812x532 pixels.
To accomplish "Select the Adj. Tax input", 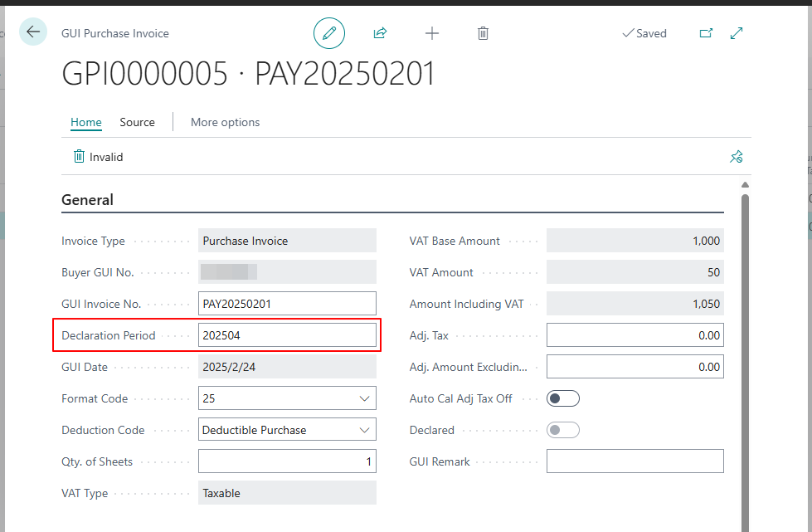I will pyautogui.click(x=635, y=335).
